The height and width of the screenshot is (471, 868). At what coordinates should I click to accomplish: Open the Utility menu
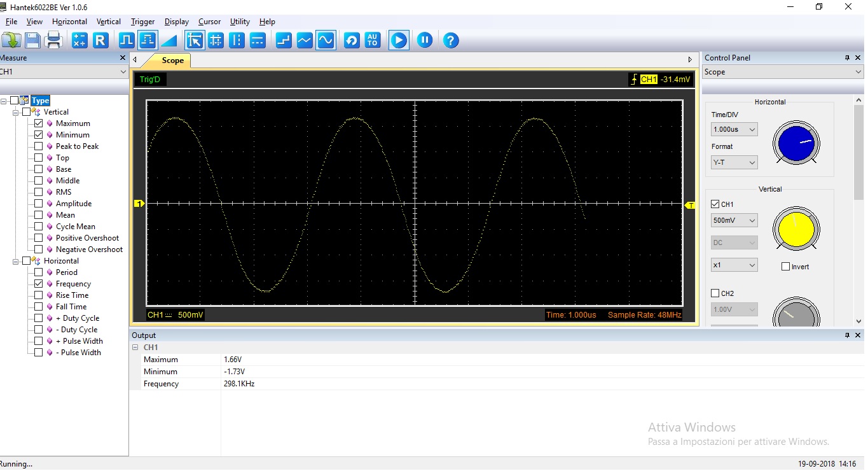[240, 22]
